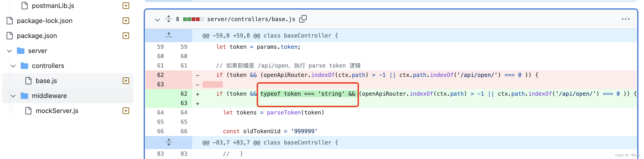The width and height of the screenshot is (644, 159).
Task: Click the middleware folder icon
Action: [x=24, y=96]
